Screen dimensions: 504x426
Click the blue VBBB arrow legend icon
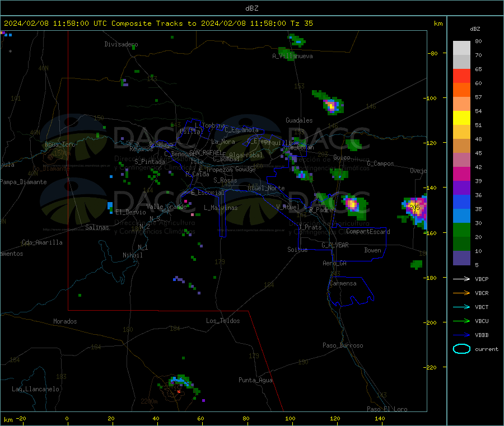(461, 335)
